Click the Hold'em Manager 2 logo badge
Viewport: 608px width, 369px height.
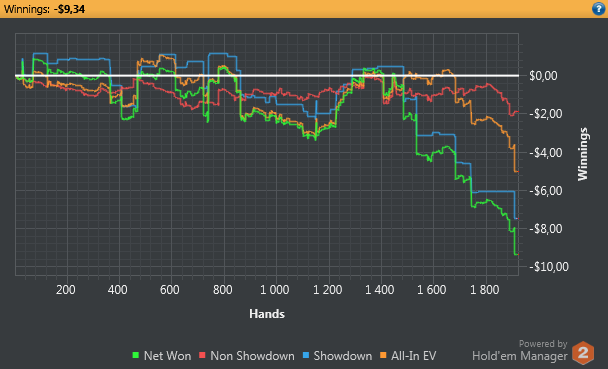click(583, 353)
